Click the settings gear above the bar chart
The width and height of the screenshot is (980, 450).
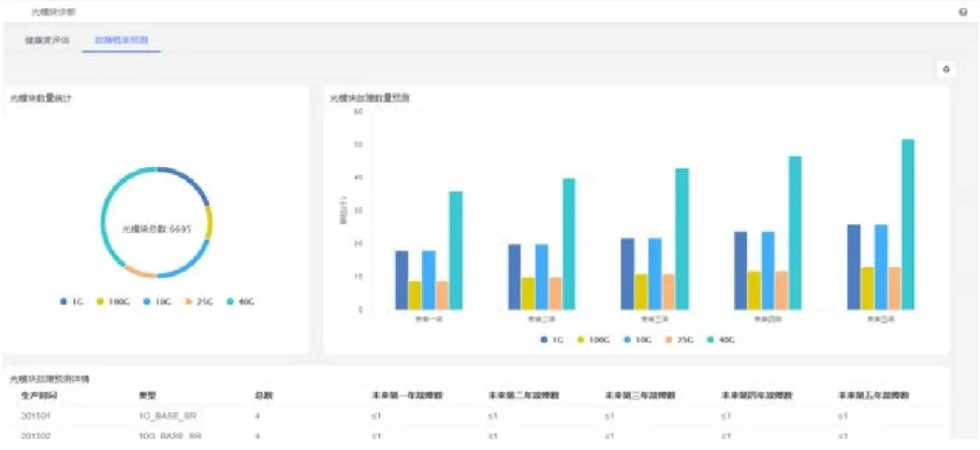(x=946, y=69)
